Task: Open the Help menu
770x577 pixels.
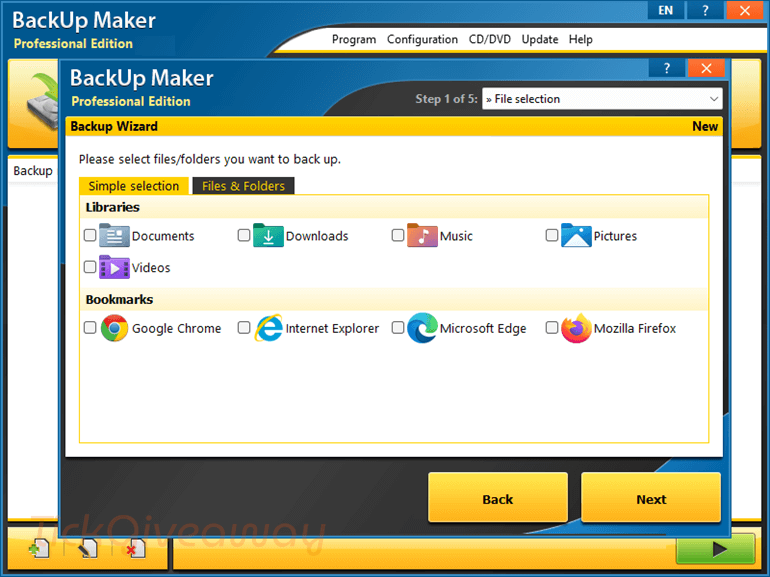Action: 580,39
